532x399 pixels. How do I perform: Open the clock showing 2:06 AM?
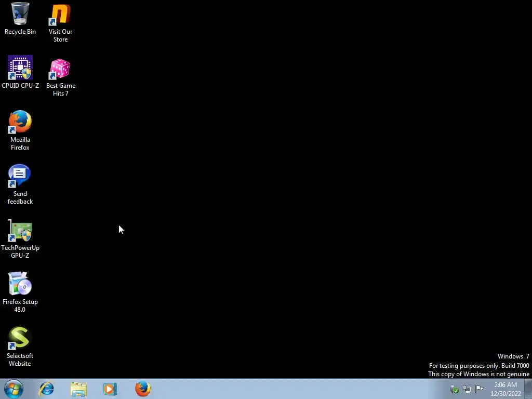(506, 389)
